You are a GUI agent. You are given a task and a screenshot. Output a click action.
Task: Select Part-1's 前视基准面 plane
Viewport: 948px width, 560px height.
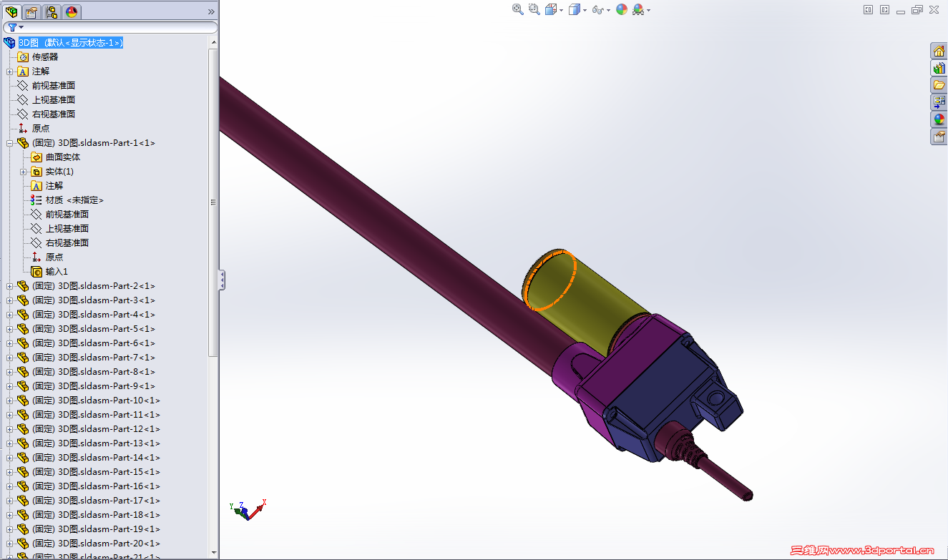pyautogui.click(x=67, y=215)
